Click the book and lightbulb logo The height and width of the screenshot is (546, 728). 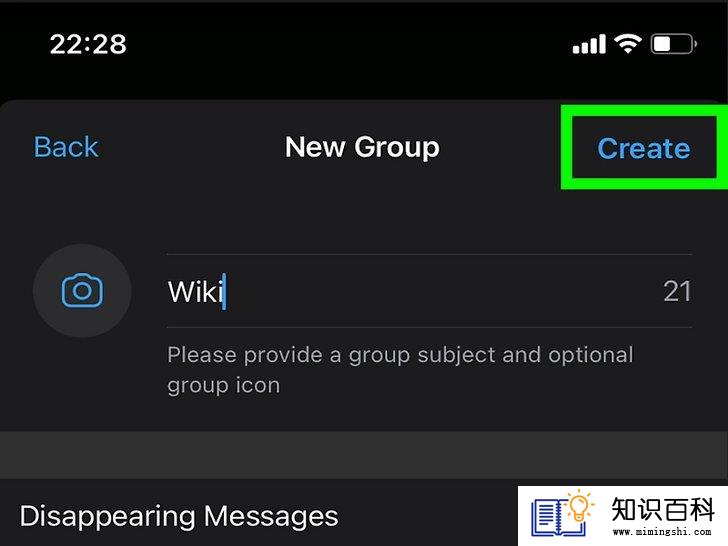[x=562, y=514]
